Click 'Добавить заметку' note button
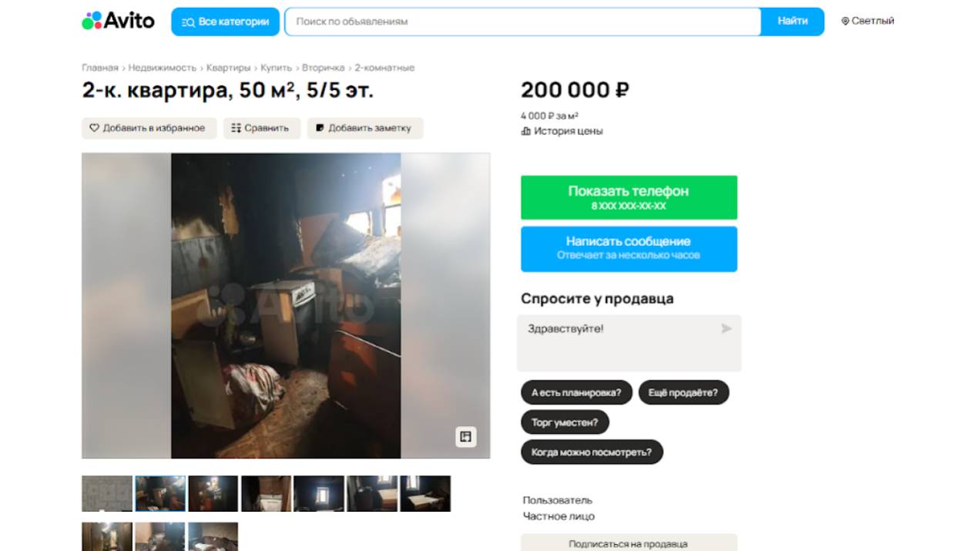This screenshot has height=551, width=980. [x=364, y=128]
